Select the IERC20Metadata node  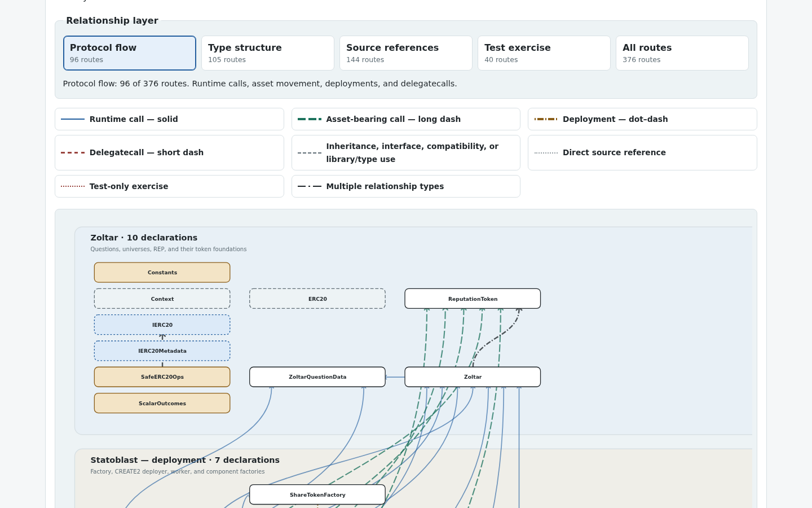pyautogui.click(x=162, y=351)
